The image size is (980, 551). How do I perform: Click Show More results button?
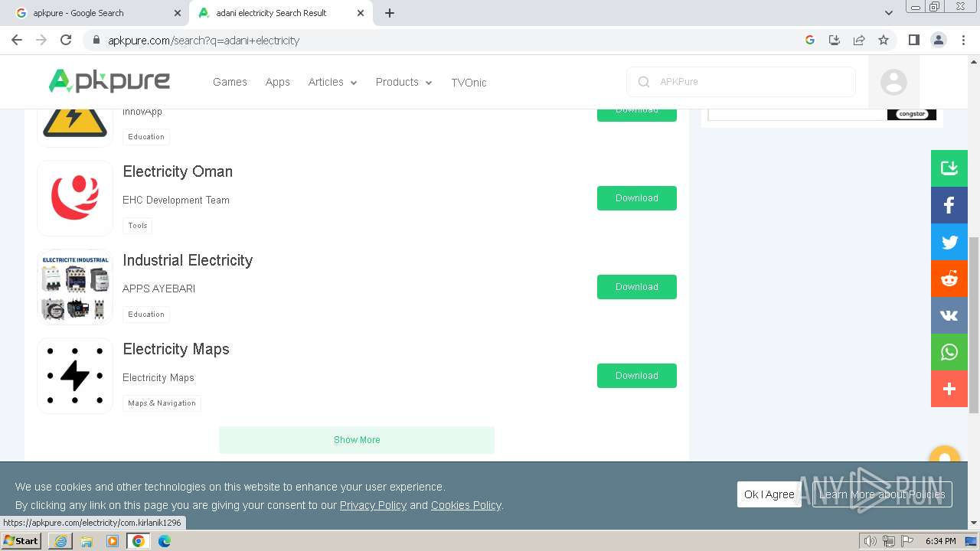tap(357, 440)
